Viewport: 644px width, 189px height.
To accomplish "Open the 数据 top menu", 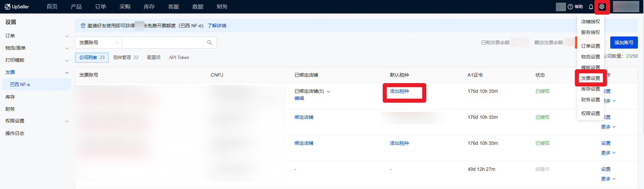I will point(198,7).
